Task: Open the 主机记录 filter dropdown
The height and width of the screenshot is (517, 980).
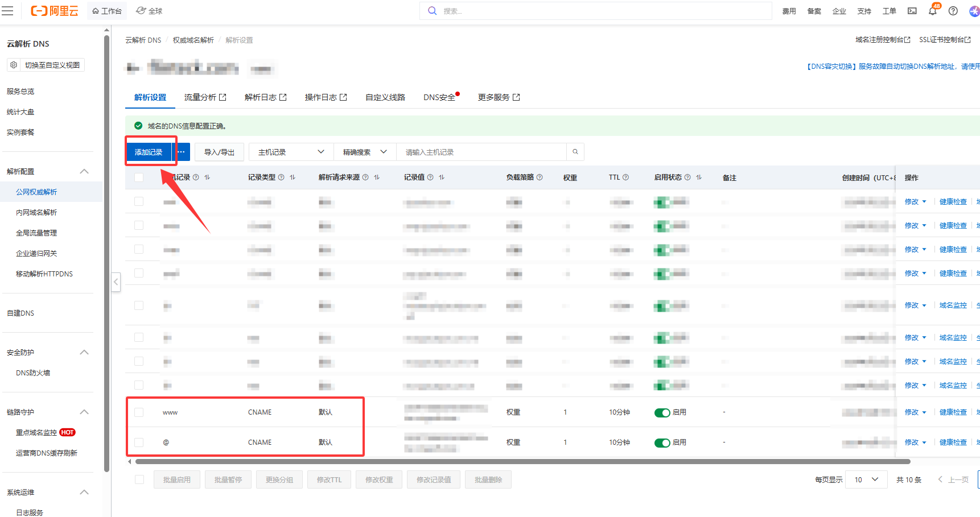Action: (291, 152)
